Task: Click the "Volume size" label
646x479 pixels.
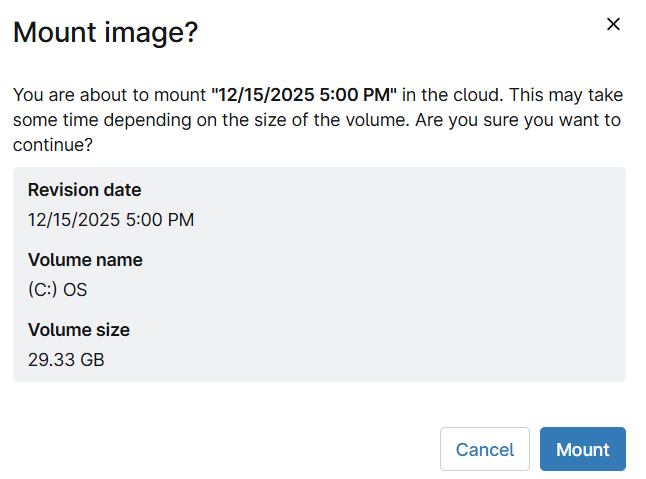Action: coord(79,330)
